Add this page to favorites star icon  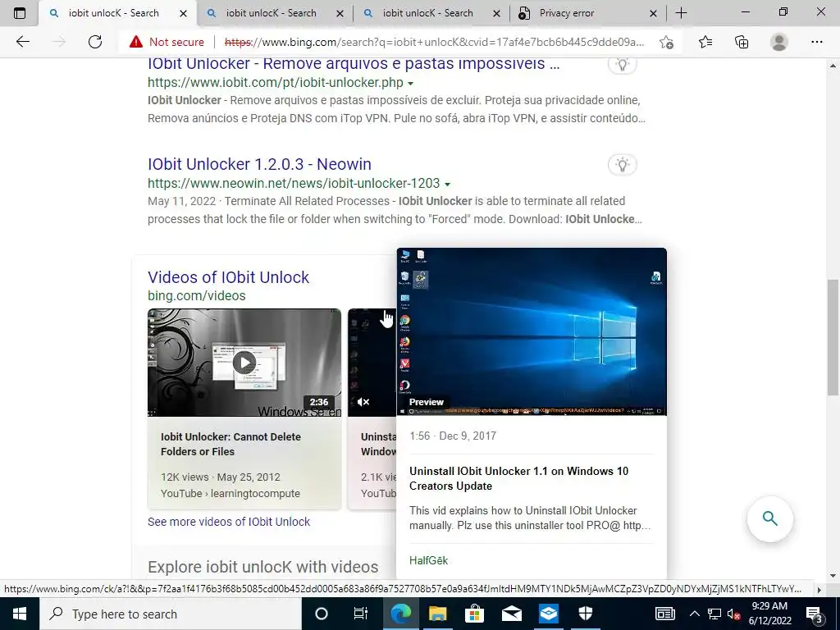(666, 42)
